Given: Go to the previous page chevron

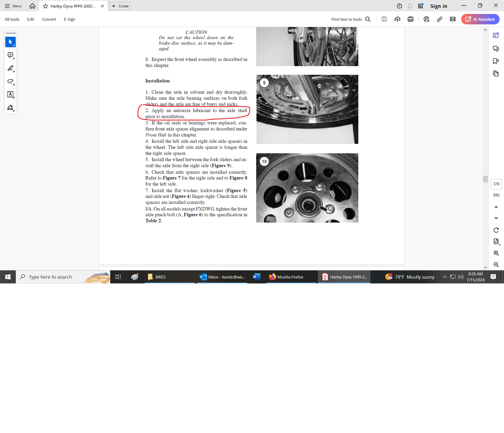Looking at the screenshot, I should [x=496, y=207].
